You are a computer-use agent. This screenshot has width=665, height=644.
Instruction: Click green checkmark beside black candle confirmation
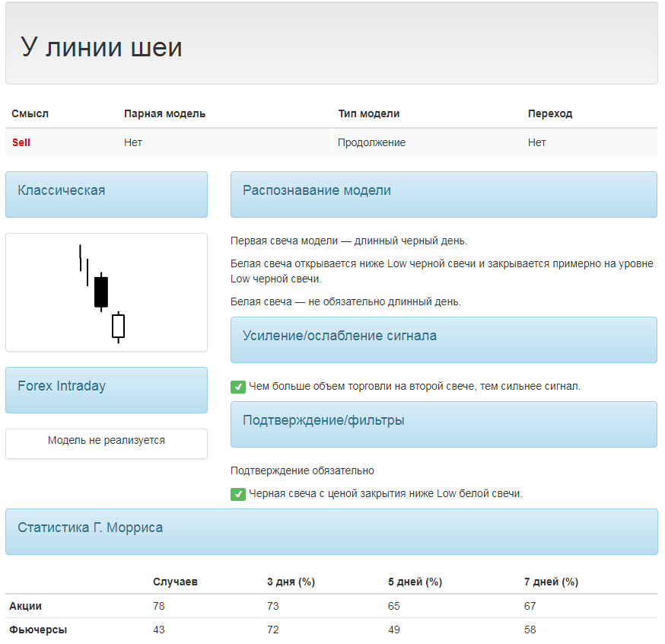[x=238, y=494]
